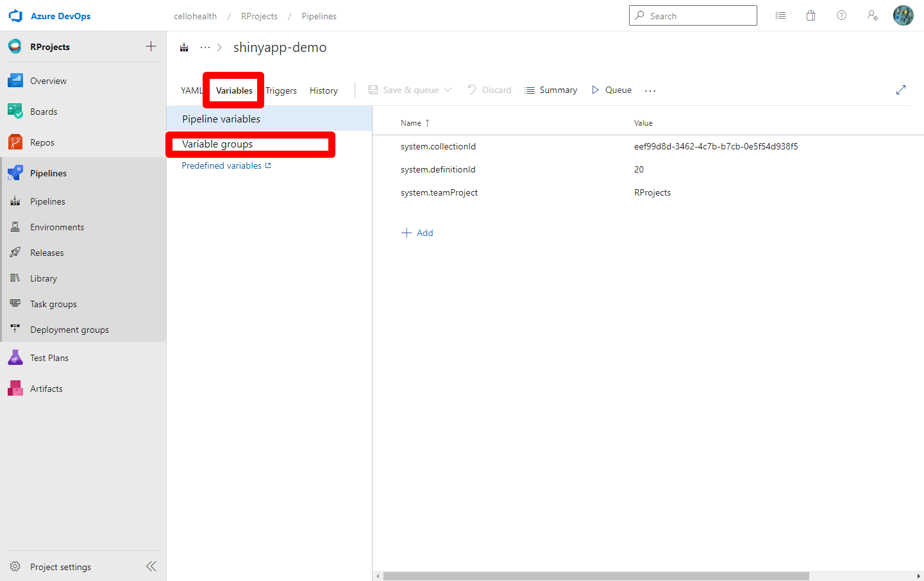924x581 pixels.
Task: Open the Artifacts section
Action: pos(47,388)
